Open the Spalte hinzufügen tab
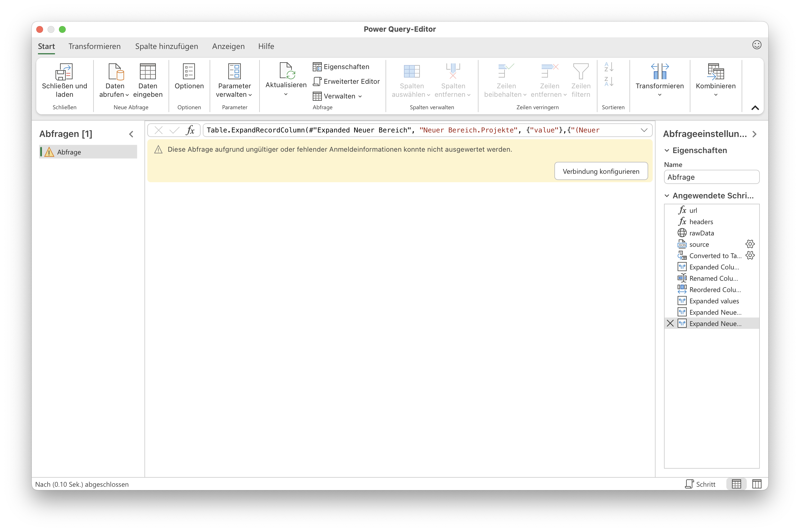The image size is (800, 532). point(166,46)
